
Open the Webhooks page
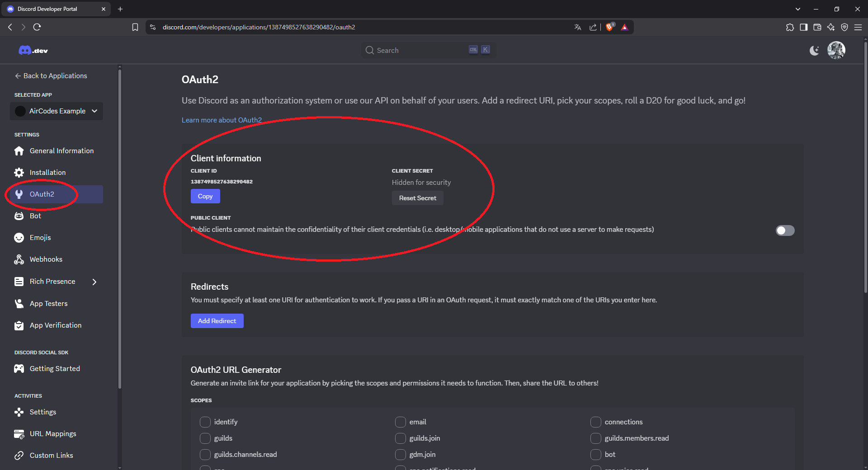57,259
